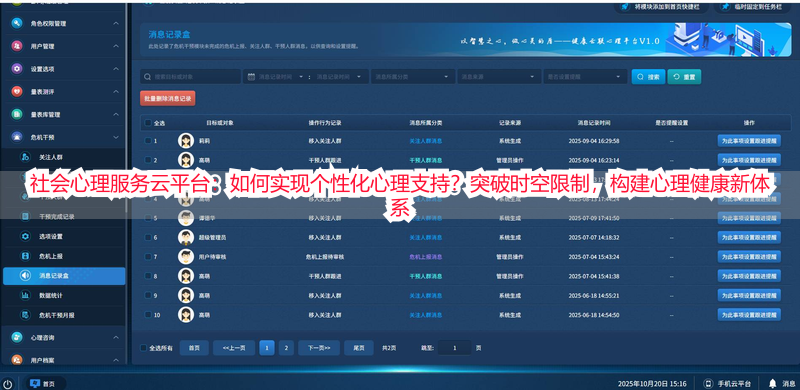Open 角色权限管理 sidebar icon
This screenshot has height=390, width=800.
(x=17, y=23)
